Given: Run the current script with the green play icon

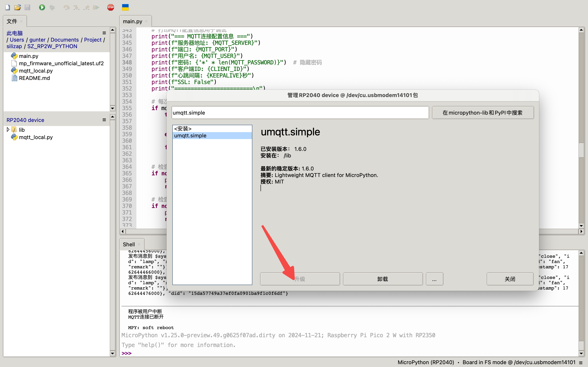Looking at the screenshot, I should point(42,7).
